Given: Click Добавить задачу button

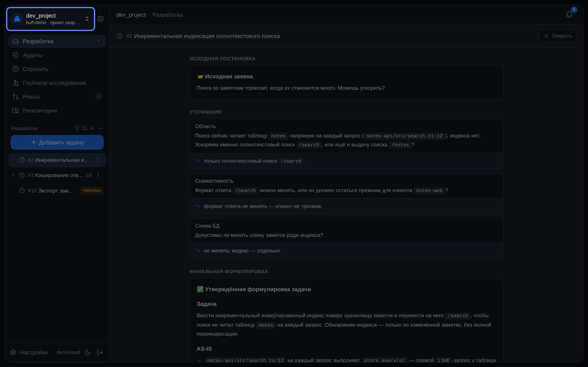Looking at the screenshot, I should pyautogui.click(x=57, y=142).
